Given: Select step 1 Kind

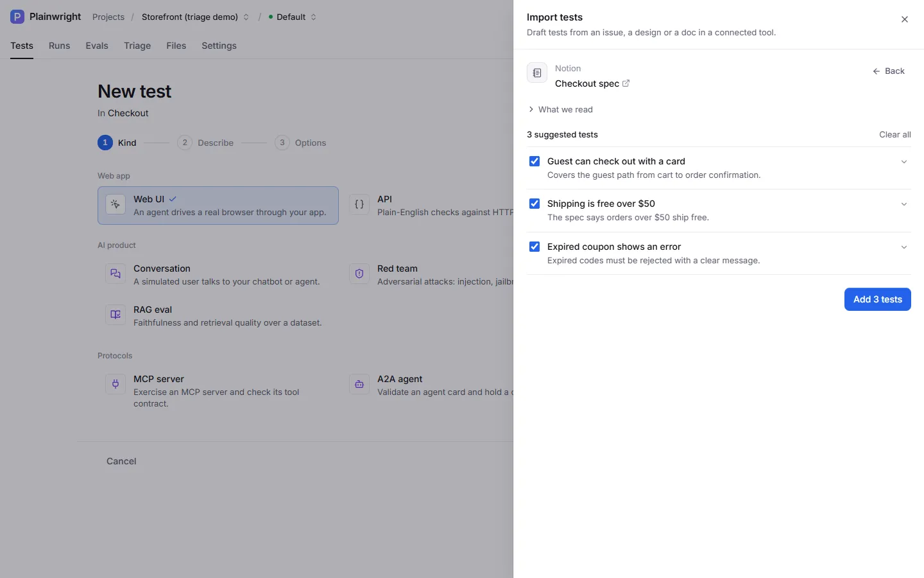Looking at the screenshot, I should coord(117,143).
